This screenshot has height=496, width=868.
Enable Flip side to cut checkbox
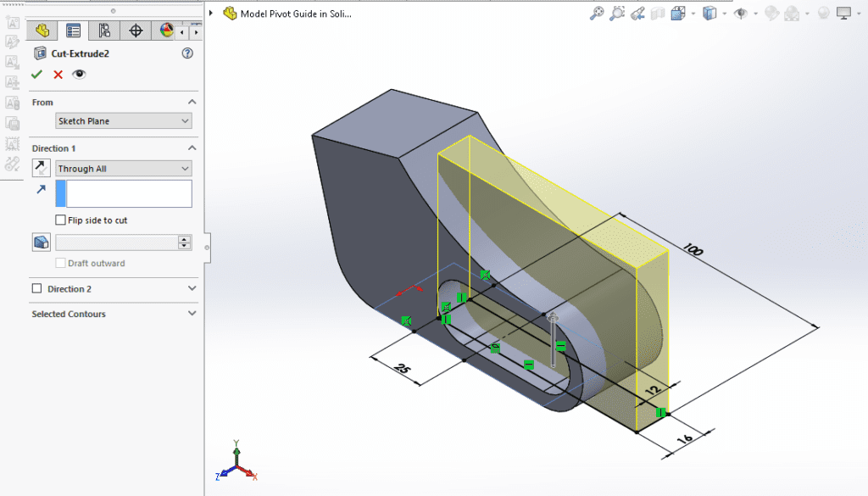[61, 220]
